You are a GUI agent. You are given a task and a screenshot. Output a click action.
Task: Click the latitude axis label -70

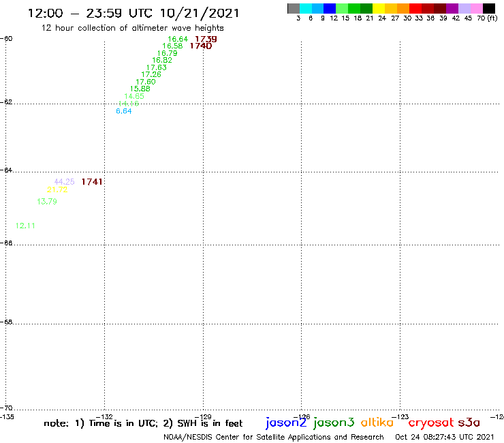click(x=6, y=408)
